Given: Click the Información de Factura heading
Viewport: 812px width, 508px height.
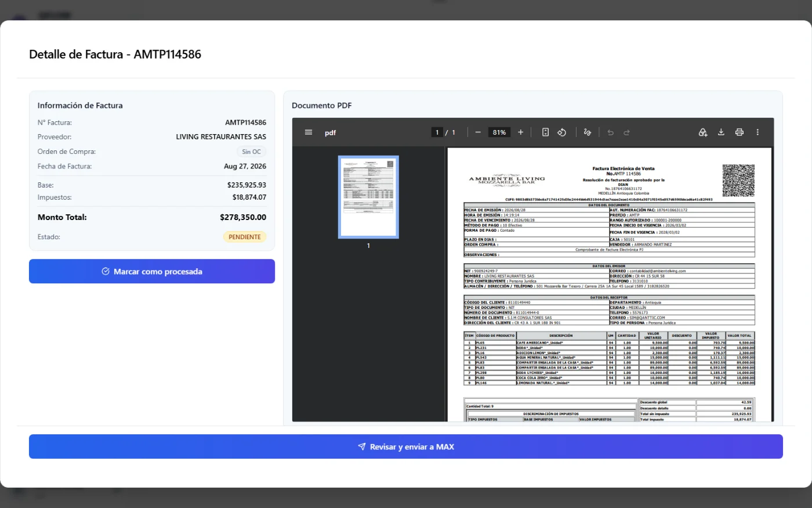Looking at the screenshot, I should pos(80,105).
